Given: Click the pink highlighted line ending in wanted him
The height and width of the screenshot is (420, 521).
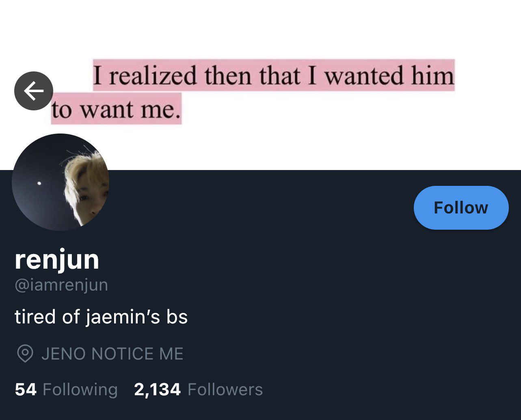Looking at the screenshot, I should pos(274,75).
